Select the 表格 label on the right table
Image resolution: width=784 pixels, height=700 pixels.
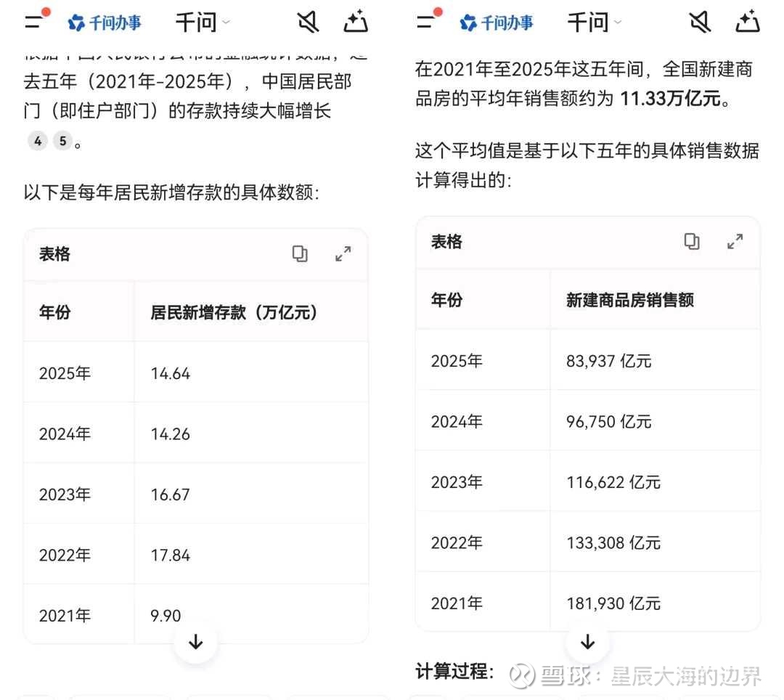[x=446, y=242]
